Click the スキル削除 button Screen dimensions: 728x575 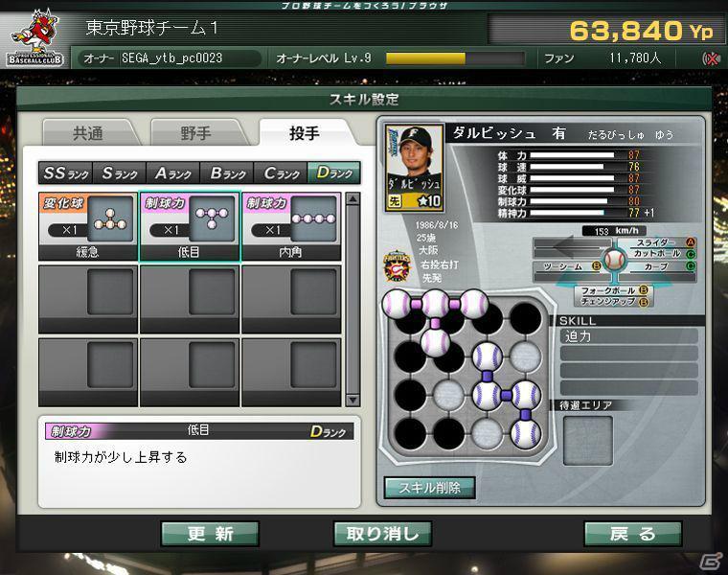coord(430,488)
